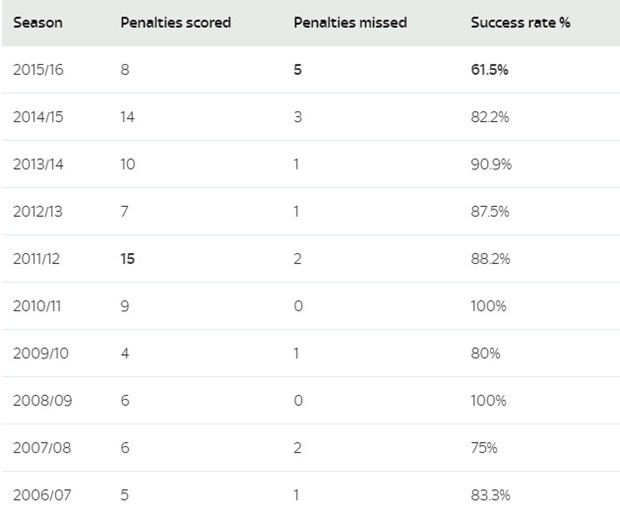The height and width of the screenshot is (518, 620).
Task: Click the Success rate % header
Action: pyautogui.click(x=520, y=22)
